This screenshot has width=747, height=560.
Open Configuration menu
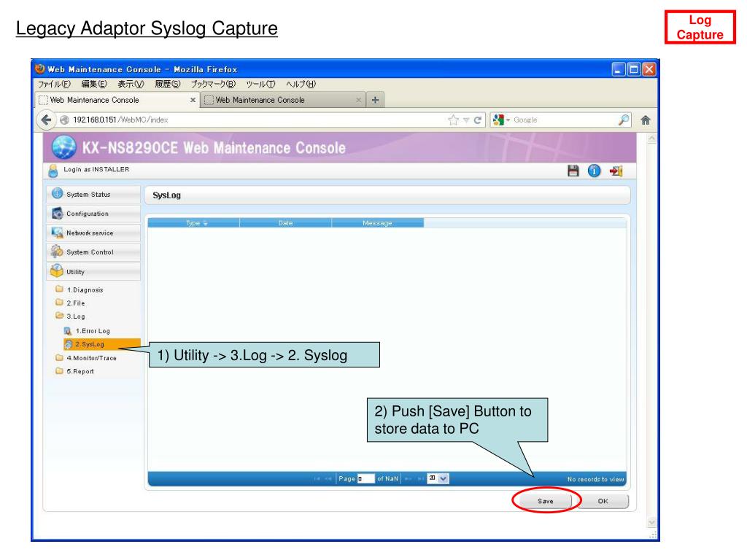94,214
